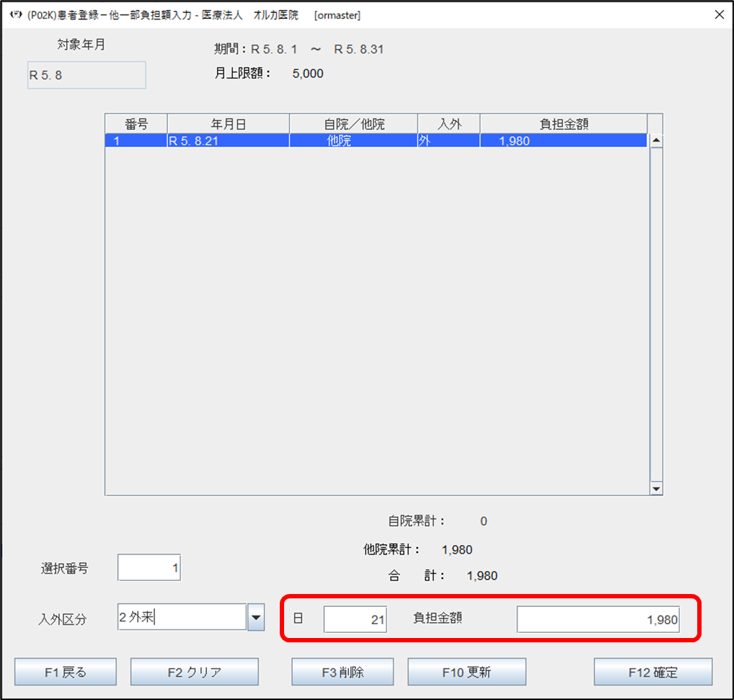Click the 他院累計 label
The height and width of the screenshot is (700, 734).
point(391,549)
